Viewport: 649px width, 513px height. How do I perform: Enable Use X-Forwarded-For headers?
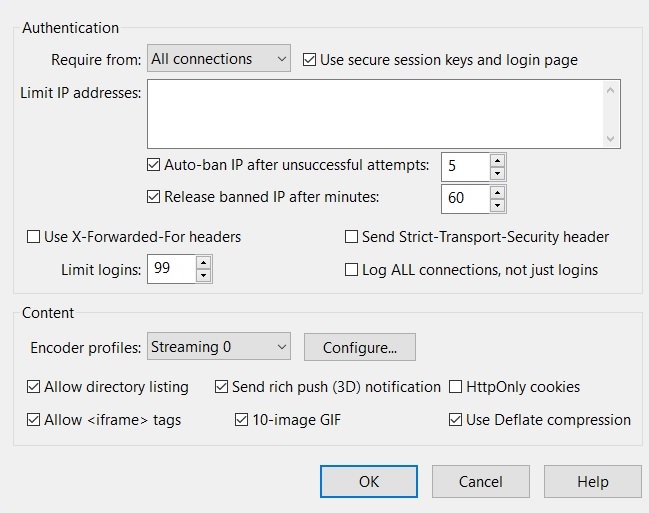coord(34,237)
